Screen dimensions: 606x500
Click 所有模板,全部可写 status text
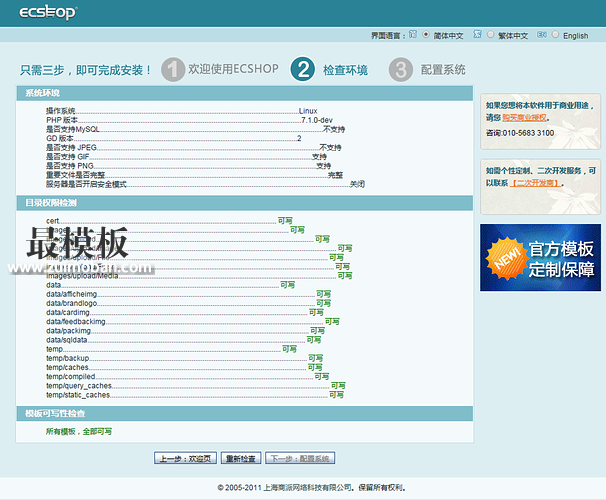pos(79,431)
